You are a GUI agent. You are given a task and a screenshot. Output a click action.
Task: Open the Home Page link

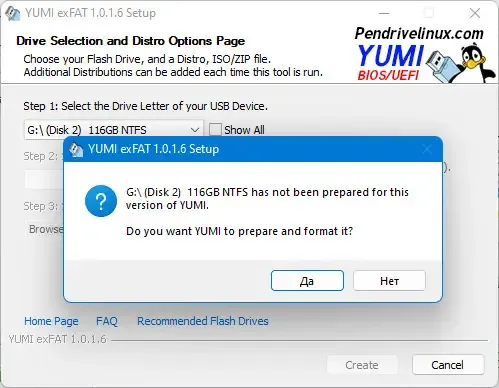click(51, 321)
